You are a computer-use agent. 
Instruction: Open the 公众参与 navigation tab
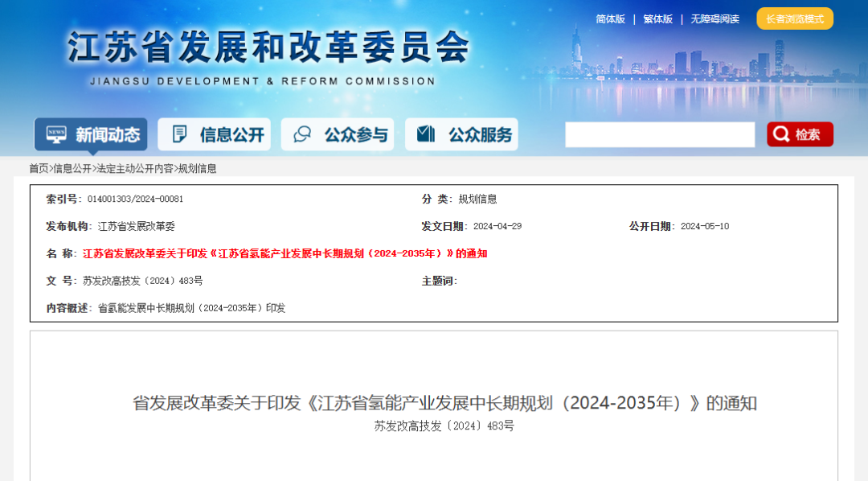pos(338,134)
